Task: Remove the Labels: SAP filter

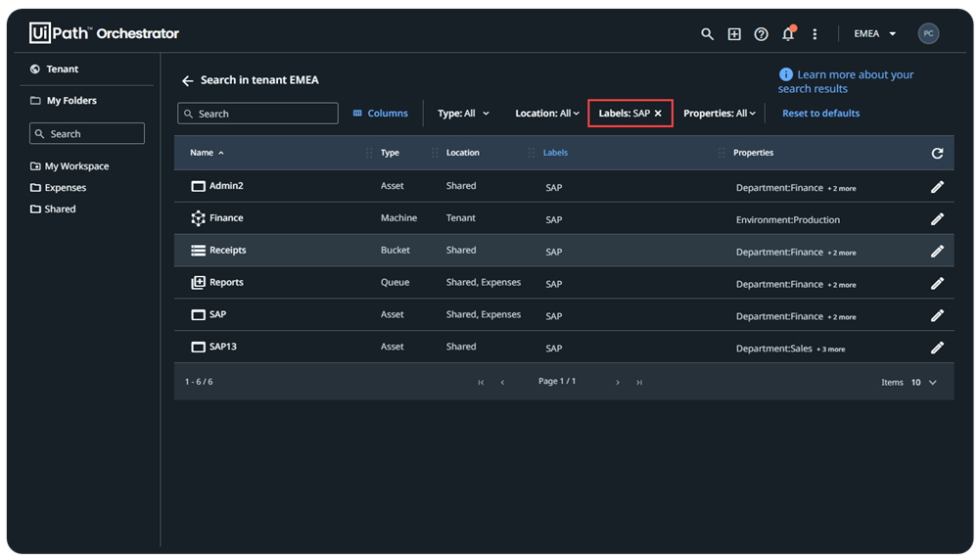Action: 658,114
